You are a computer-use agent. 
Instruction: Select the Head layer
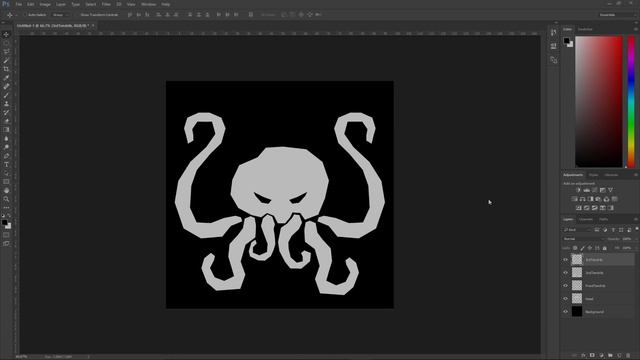tap(598, 299)
